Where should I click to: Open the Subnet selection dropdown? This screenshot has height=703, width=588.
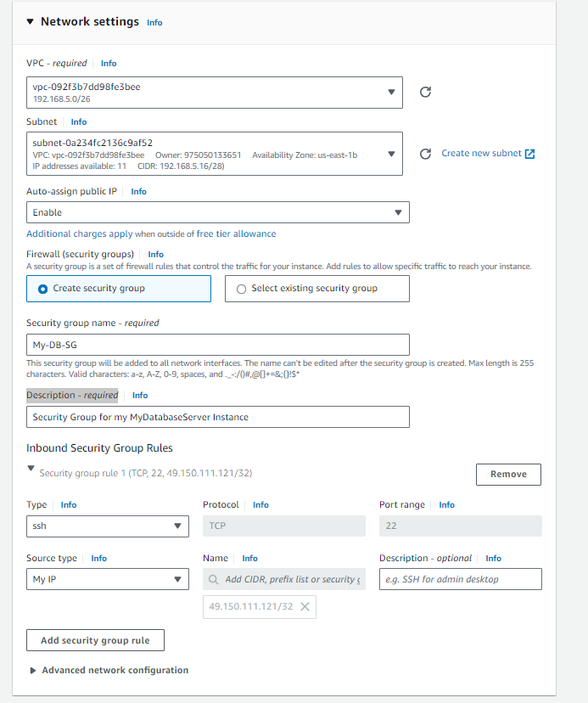[391, 154]
